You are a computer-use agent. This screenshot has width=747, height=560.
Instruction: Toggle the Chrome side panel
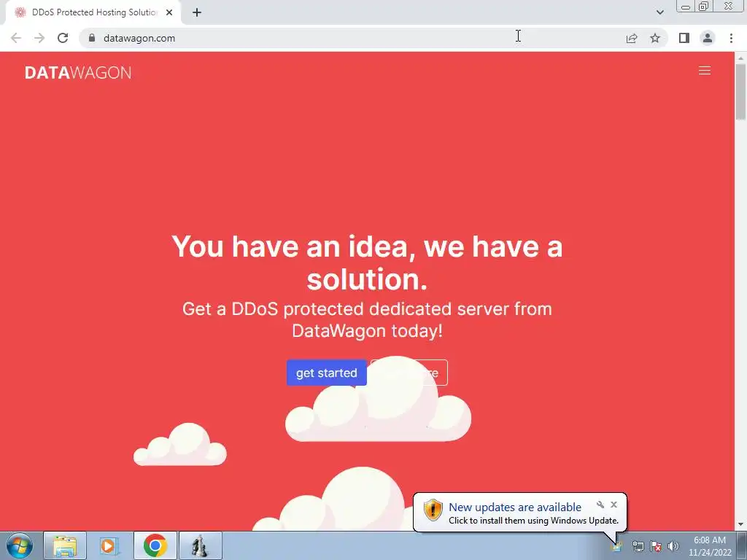(x=684, y=38)
